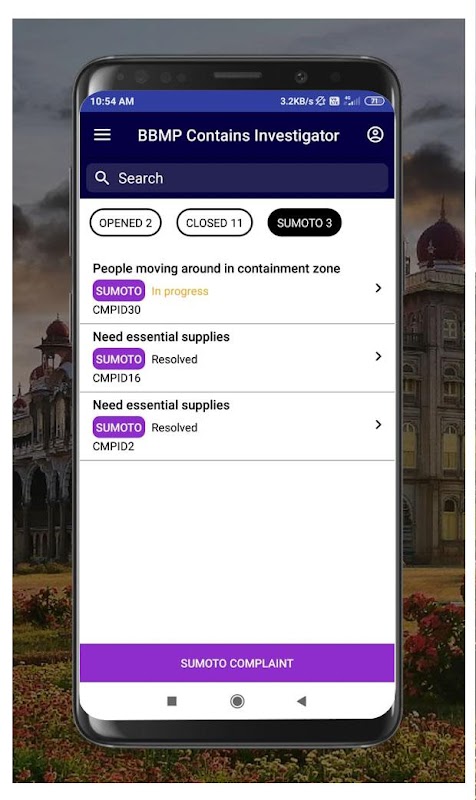
Task: Tap the magnifying glass search icon
Action: click(x=102, y=178)
